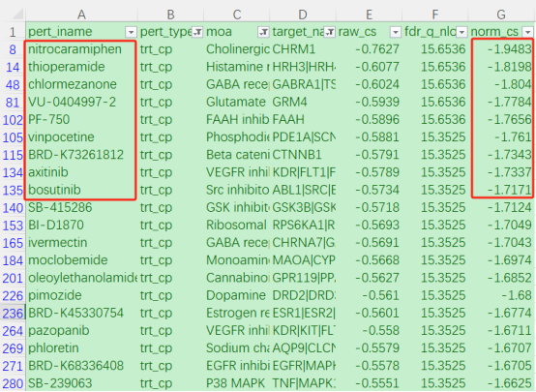Open the norm_cs filter dropdown arrow

(x=528, y=32)
